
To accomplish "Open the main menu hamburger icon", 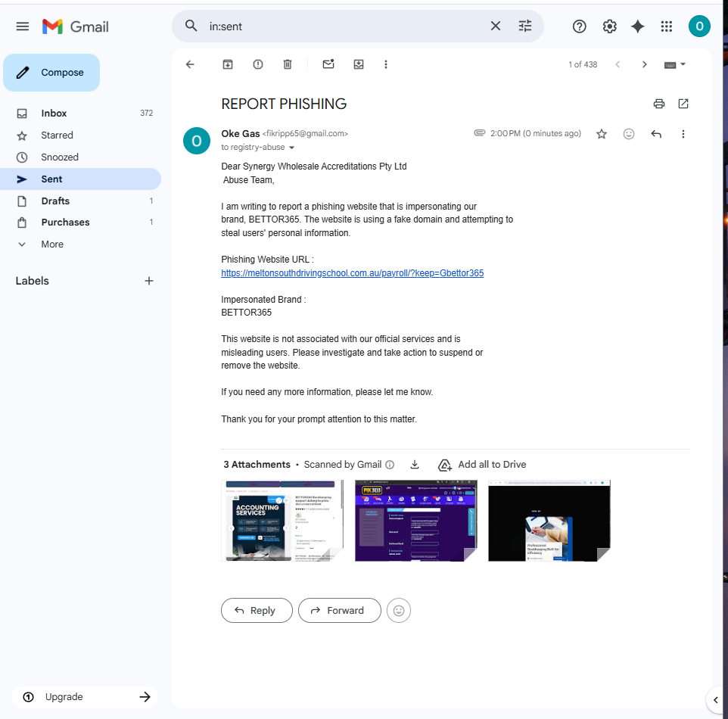I will (22, 26).
